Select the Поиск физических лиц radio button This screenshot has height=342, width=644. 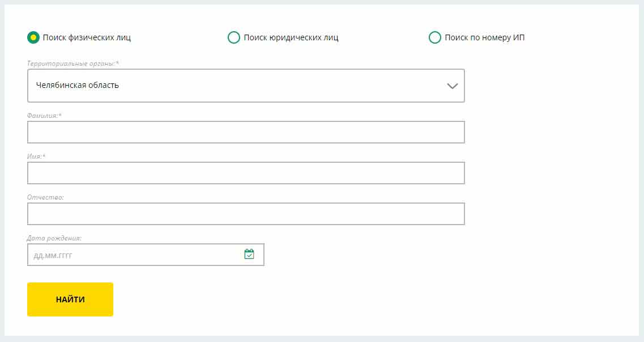(x=33, y=38)
